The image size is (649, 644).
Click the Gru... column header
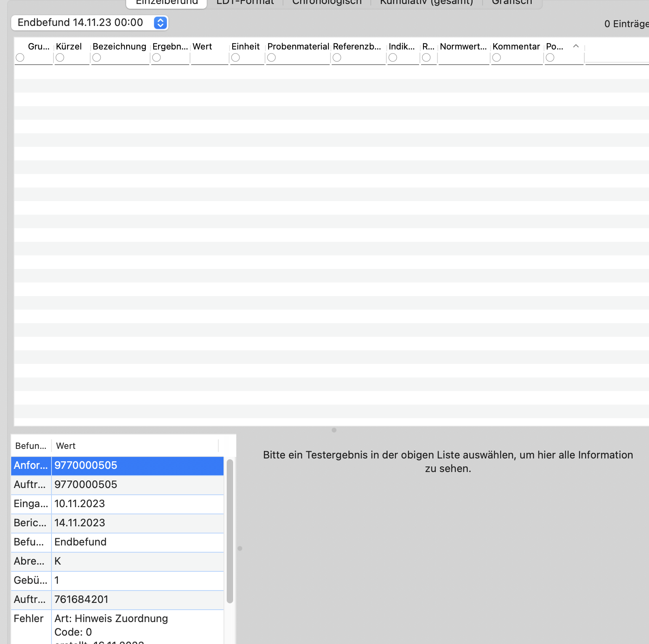[x=39, y=46]
